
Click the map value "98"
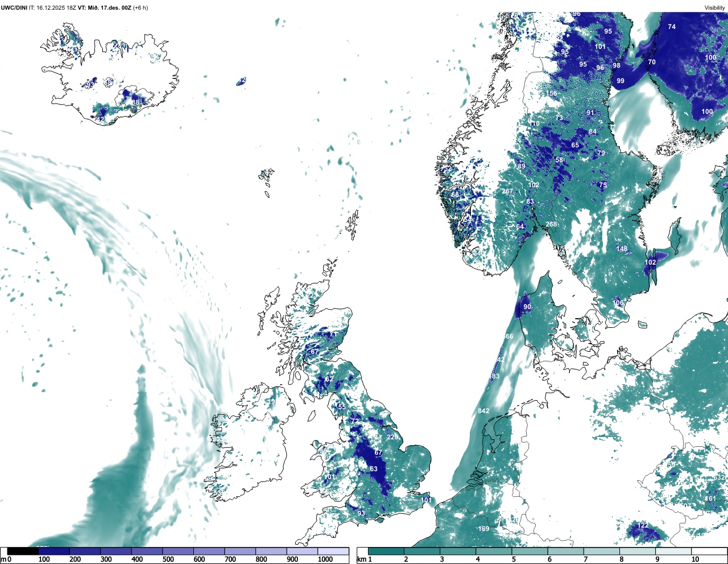617,65
